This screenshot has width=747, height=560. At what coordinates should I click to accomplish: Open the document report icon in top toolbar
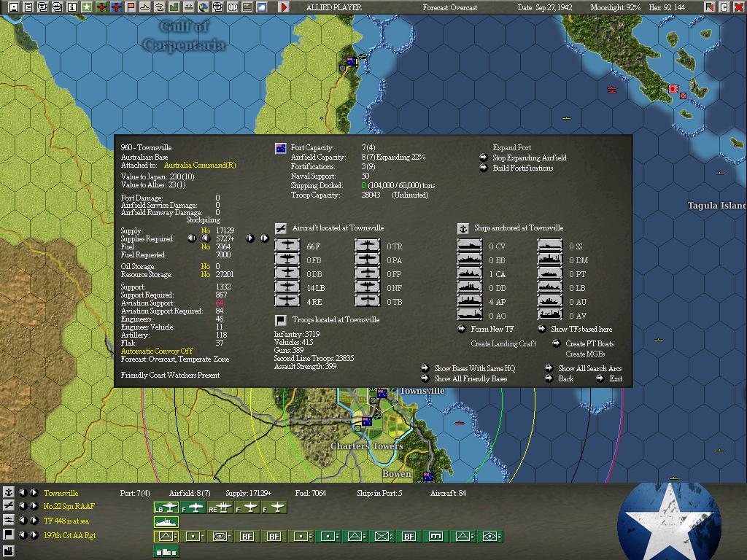click(28, 7)
